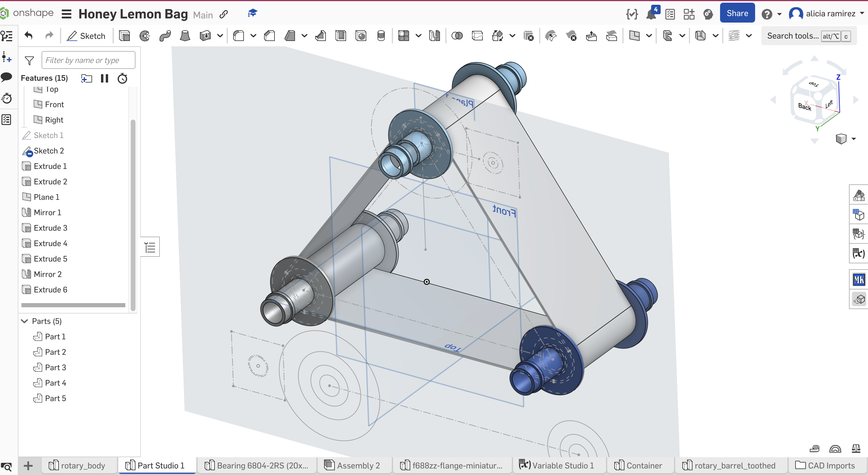
Task: Open the Variable table panel icon
Action: pyautogui.click(x=858, y=253)
